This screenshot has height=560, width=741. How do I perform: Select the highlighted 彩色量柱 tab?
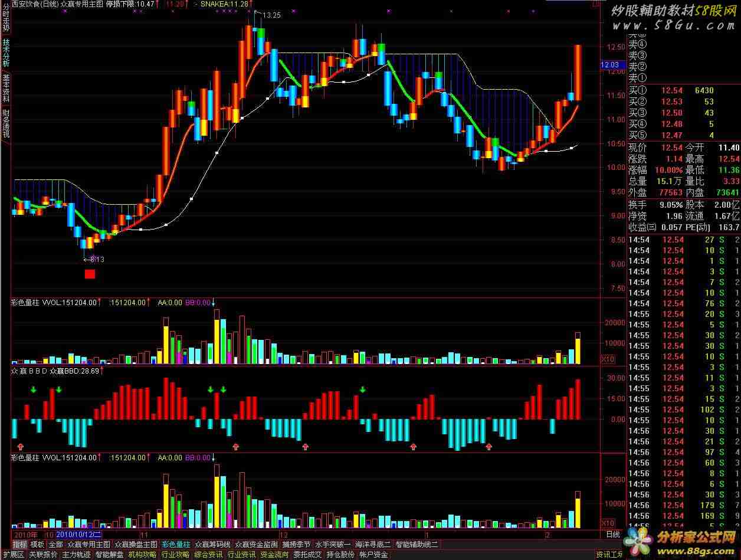[x=176, y=545]
